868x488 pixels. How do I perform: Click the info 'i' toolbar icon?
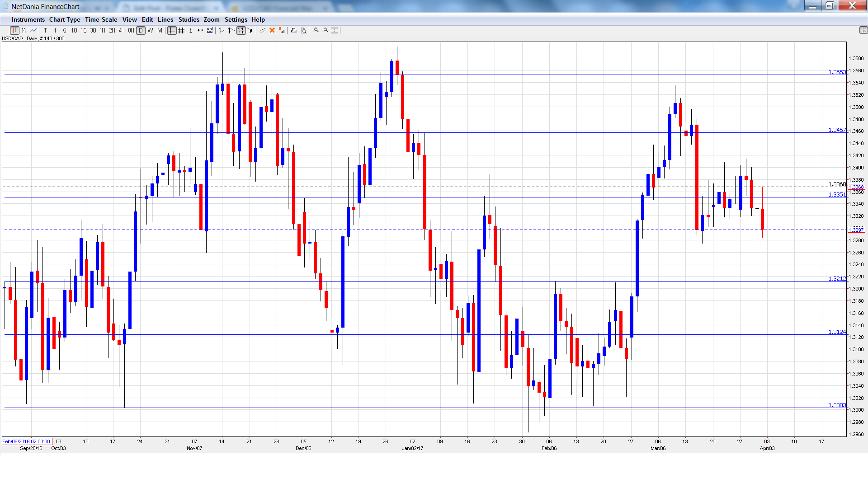click(191, 30)
